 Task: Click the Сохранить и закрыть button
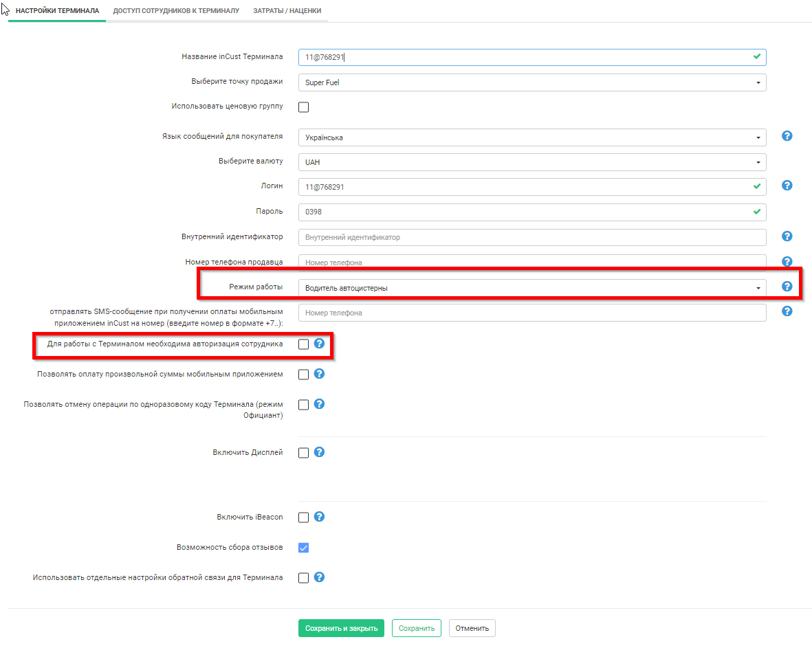tap(341, 628)
